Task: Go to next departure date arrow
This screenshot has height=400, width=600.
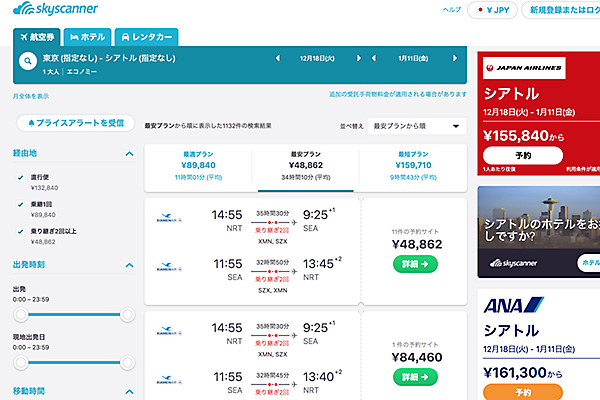Action: coord(359,58)
